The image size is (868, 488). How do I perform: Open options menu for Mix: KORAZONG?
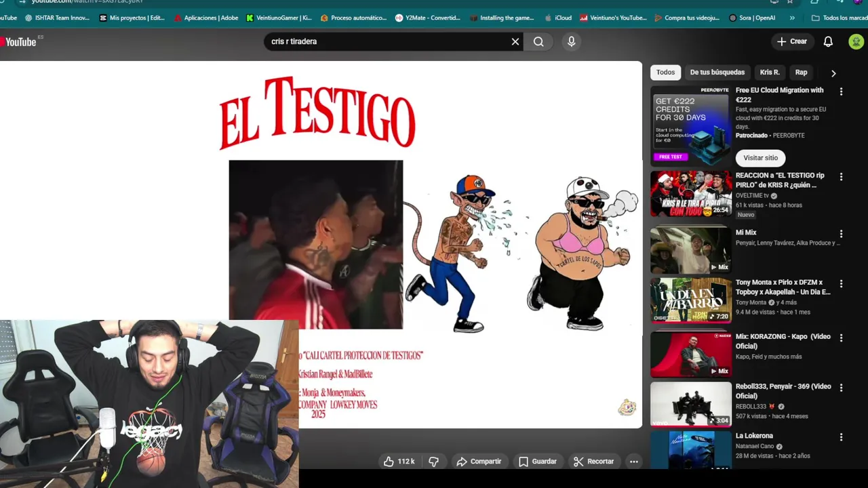pyautogui.click(x=841, y=338)
